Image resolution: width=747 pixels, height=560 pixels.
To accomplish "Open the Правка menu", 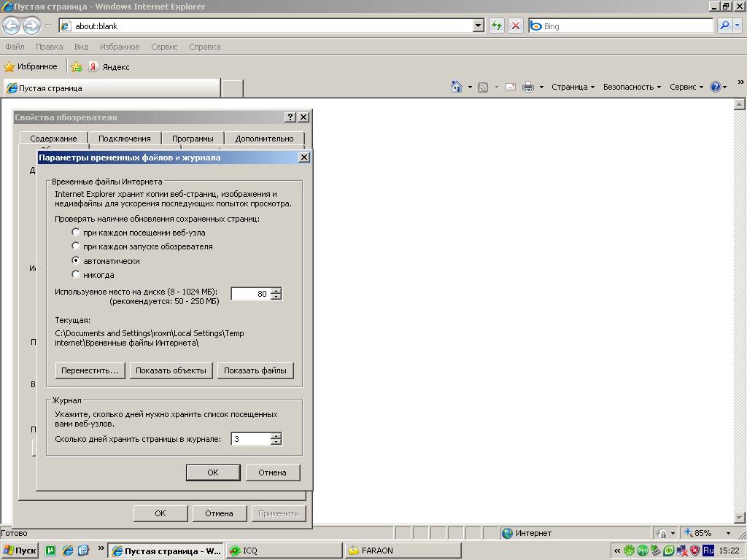I will tap(49, 47).
